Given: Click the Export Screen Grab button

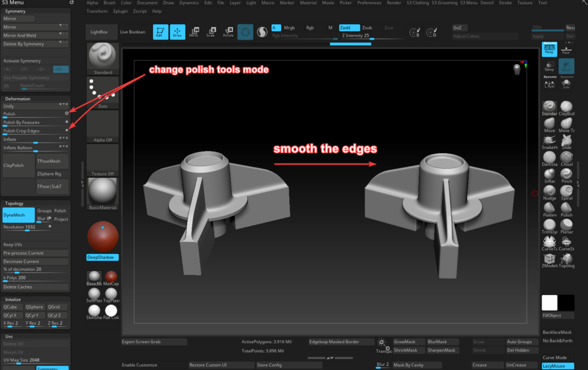Looking at the screenshot, I should coord(153,341).
